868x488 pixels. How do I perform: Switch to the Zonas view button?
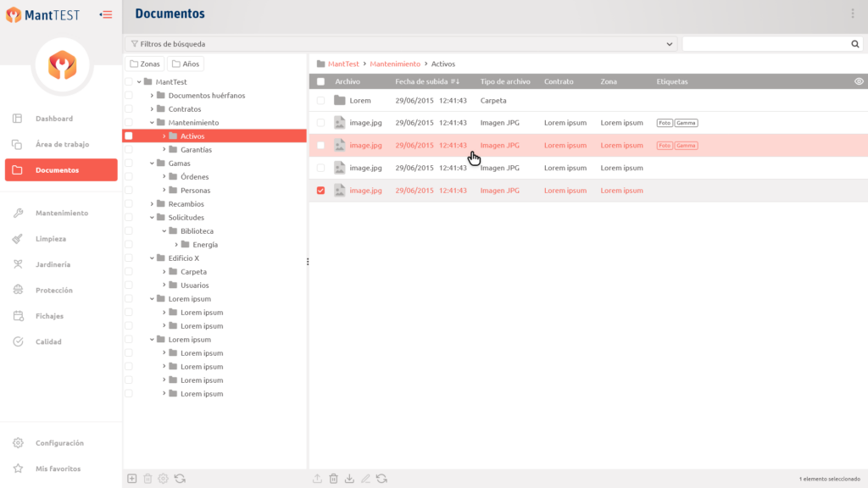pos(144,64)
